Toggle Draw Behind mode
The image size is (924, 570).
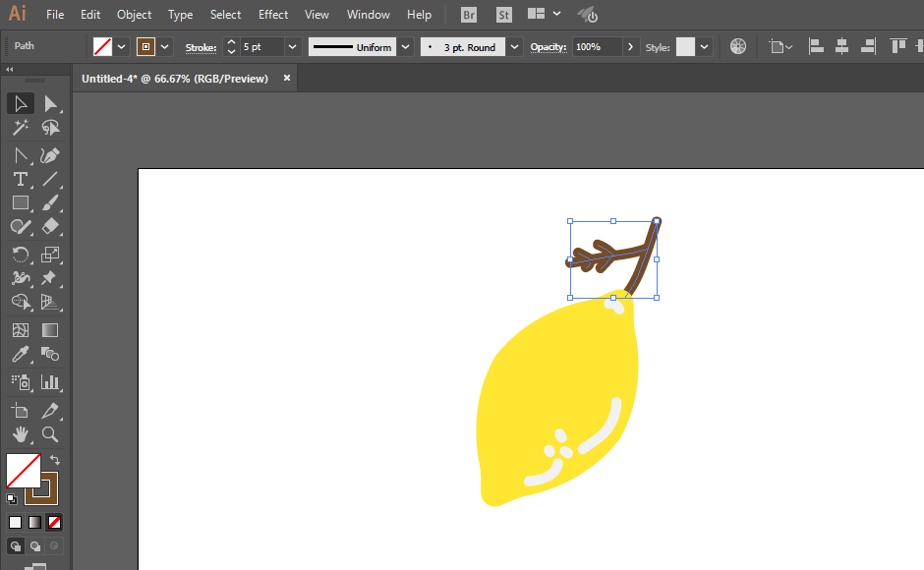click(x=35, y=546)
